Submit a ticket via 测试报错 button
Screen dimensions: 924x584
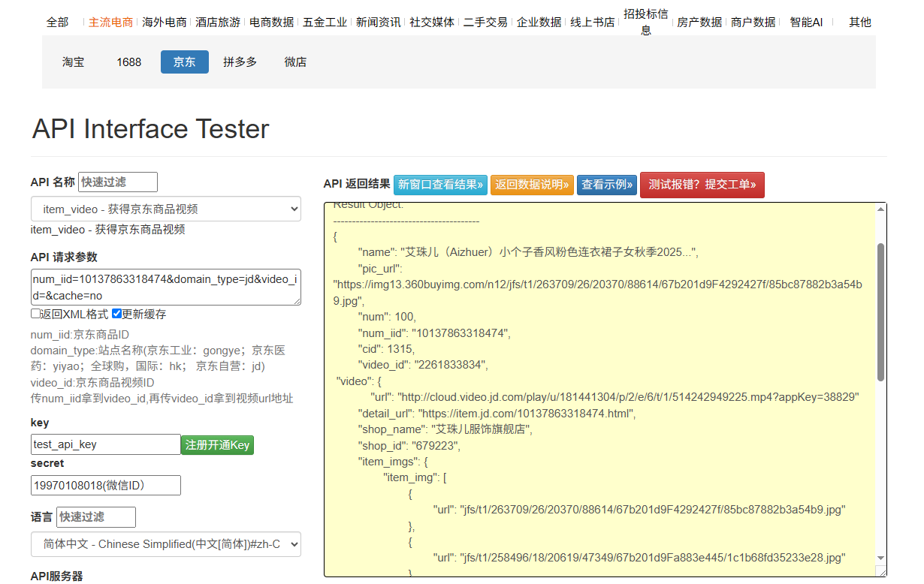click(702, 185)
